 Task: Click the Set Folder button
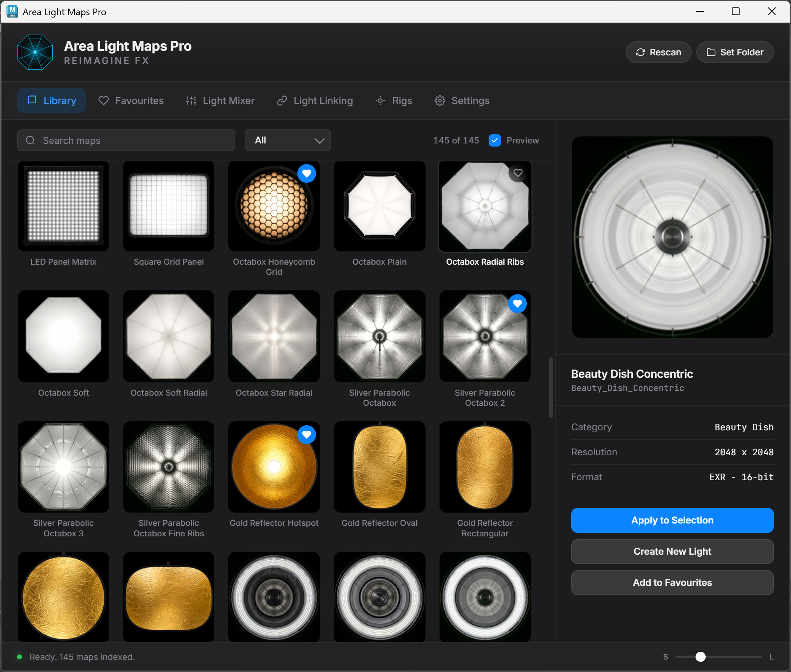(735, 52)
